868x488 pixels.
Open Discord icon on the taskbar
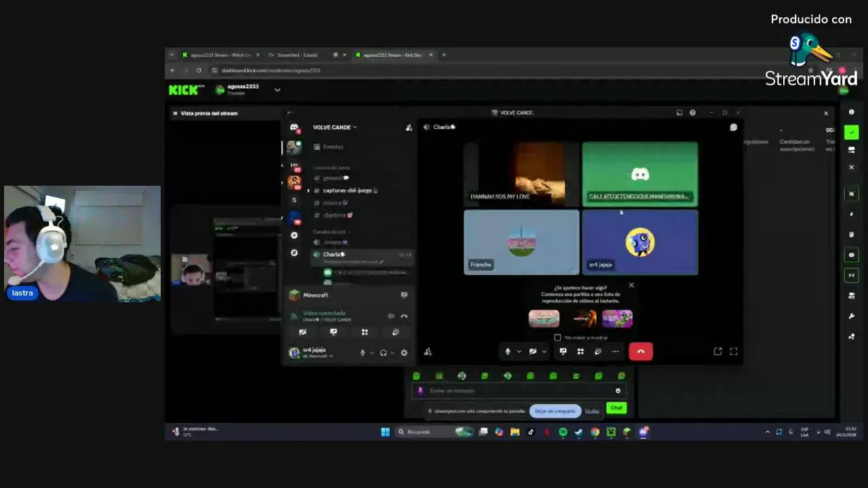pyautogui.click(x=644, y=432)
